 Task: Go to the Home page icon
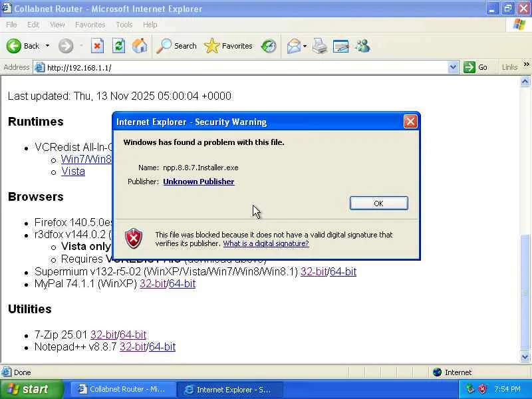140,46
